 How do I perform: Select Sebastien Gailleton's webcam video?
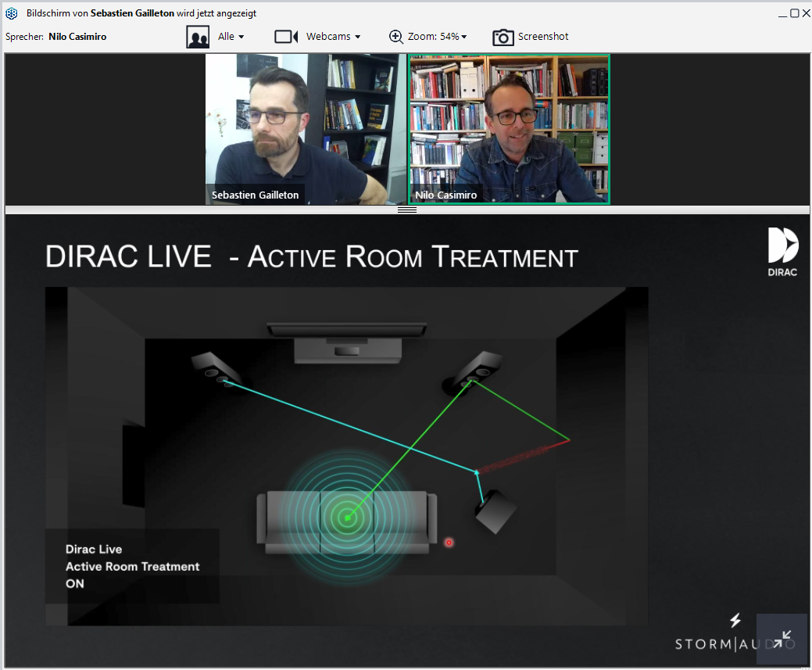click(306, 129)
